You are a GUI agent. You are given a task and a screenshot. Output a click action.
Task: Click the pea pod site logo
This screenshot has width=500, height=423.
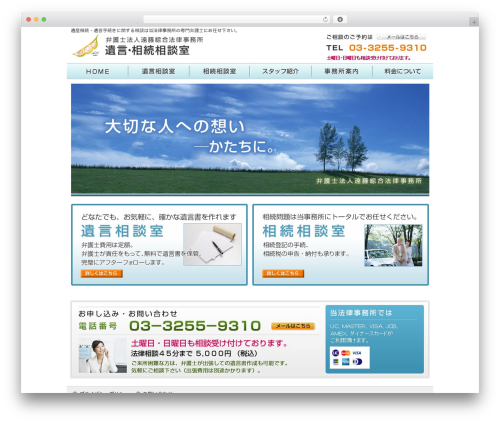(x=86, y=46)
